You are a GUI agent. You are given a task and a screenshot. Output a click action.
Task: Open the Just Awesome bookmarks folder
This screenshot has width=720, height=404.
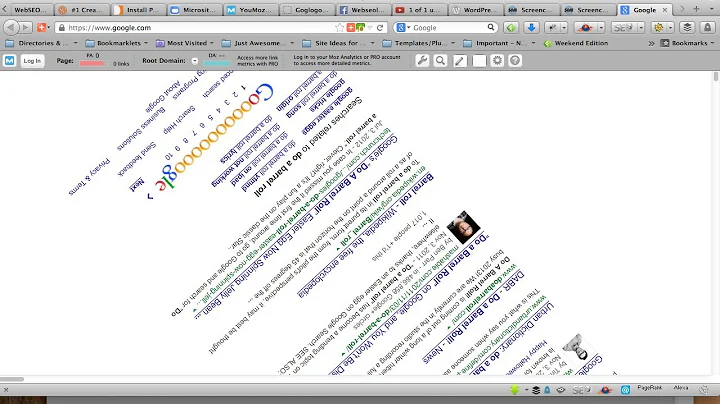[x=258, y=43]
